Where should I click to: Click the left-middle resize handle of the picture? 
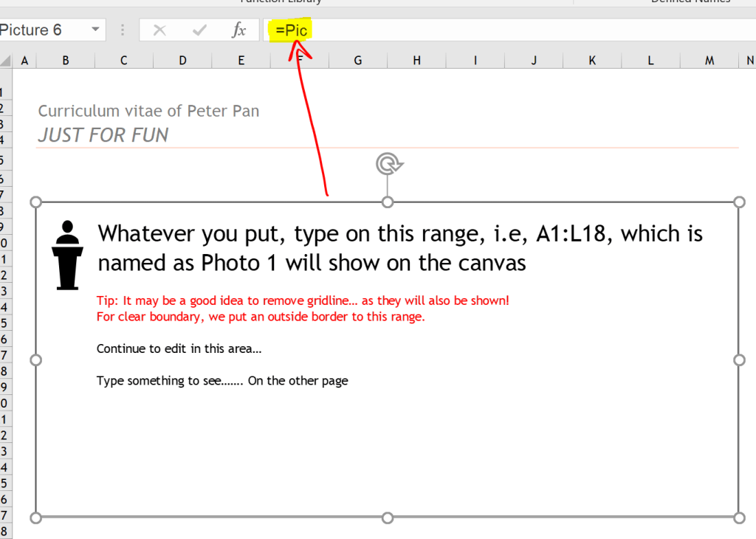tap(35, 360)
